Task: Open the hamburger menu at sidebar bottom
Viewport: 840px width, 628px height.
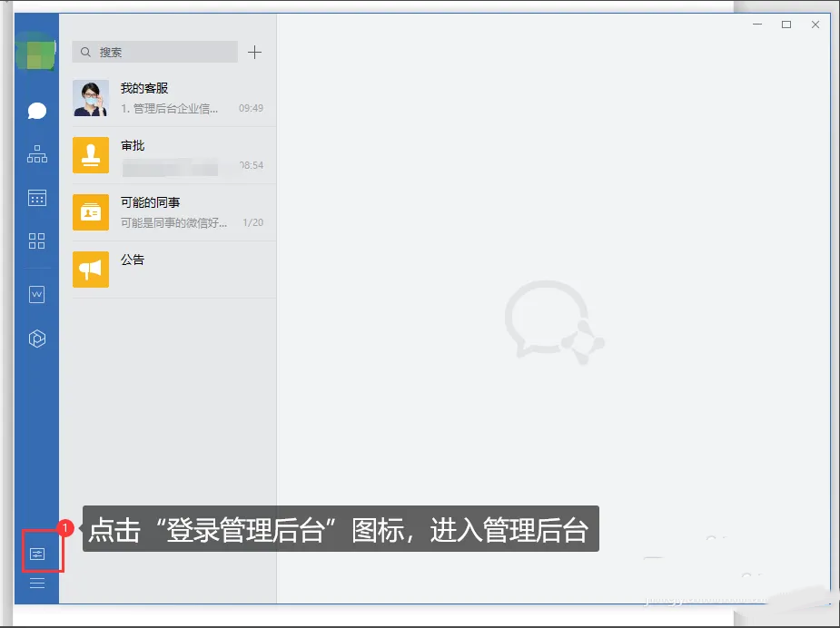Action: (x=36, y=583)
